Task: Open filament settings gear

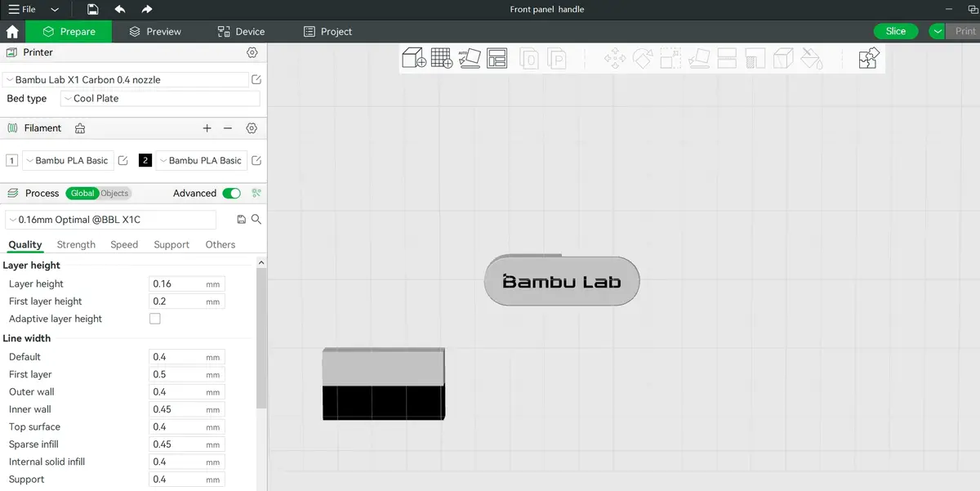Action: (x=252, y=128)
